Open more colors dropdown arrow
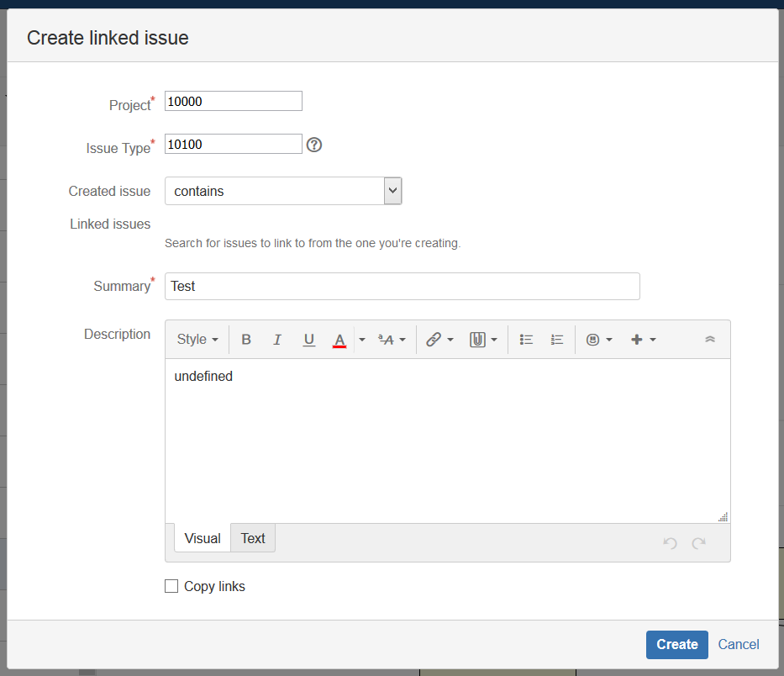Image resolution: width=784 pixels, height=676 pixels. (x=362, y=340)
